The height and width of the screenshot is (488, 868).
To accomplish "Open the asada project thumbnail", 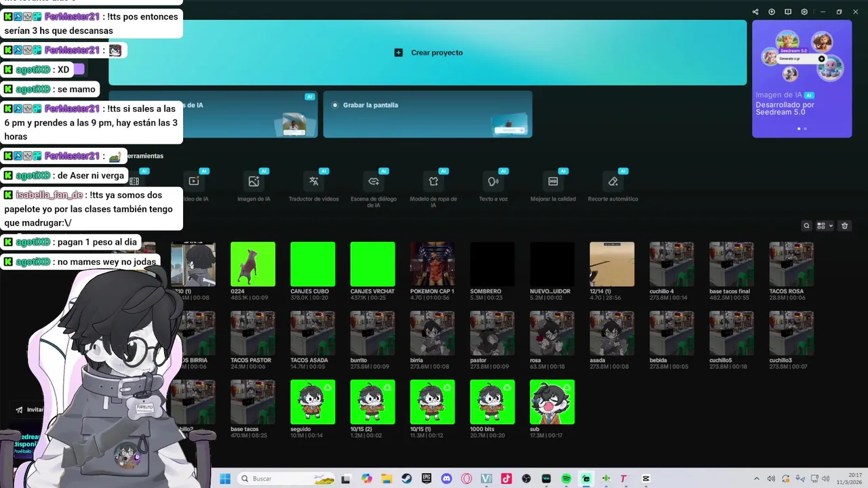I will [612, 333].
